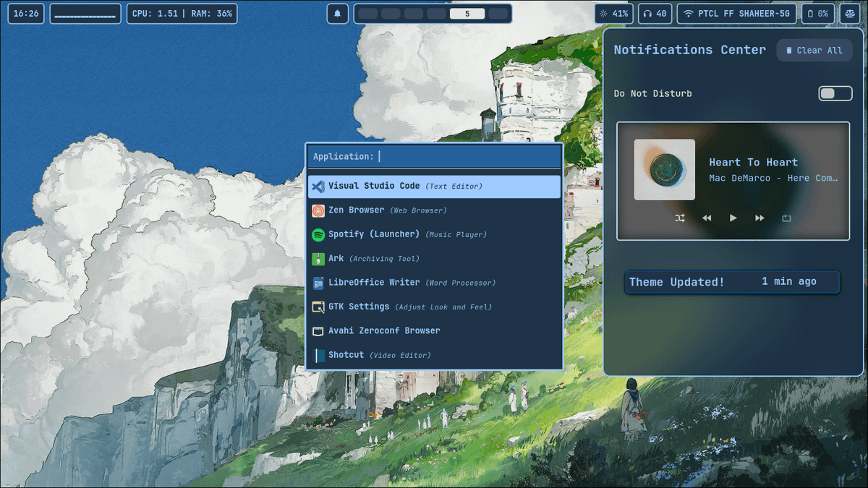Click the LibreOffice Writer document icon
This screenshot has width=868, height=488.
pyautogui.click(x=318, y=283)
